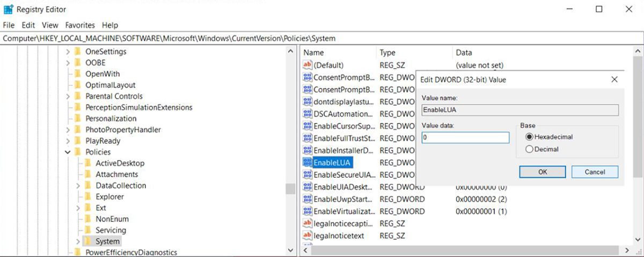This screenshot has height=257, width=644.
Task: Click the DataCollection folder icon
Action: tap(87, 186)
